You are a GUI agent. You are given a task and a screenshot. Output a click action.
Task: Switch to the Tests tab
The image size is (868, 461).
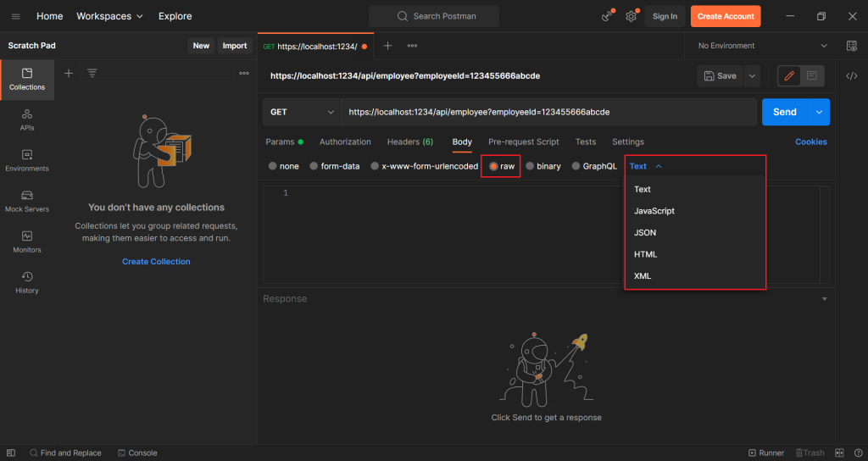click(x=585, y=142)
